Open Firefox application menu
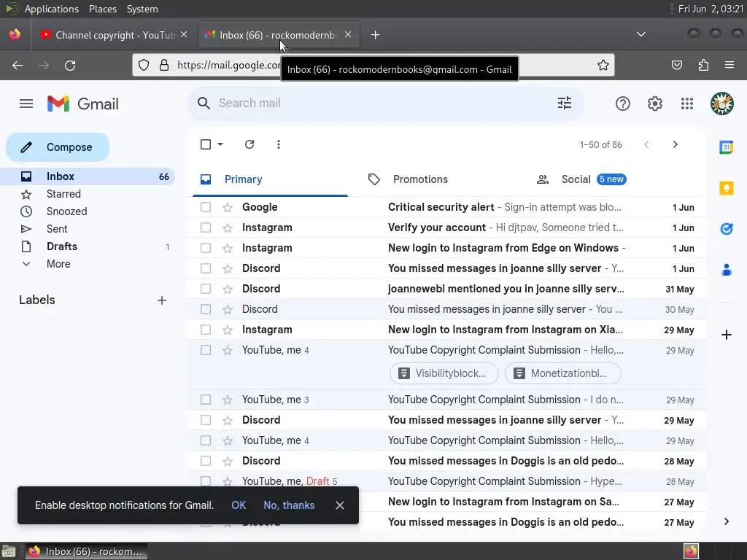Viewport: 747px width, 560px height. tap(729, 65)
